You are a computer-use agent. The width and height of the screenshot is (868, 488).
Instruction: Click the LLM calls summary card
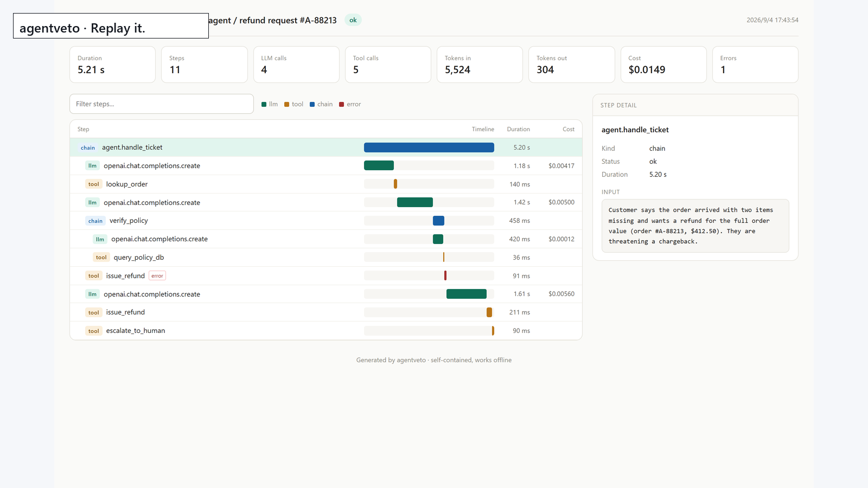click(296, 65)
